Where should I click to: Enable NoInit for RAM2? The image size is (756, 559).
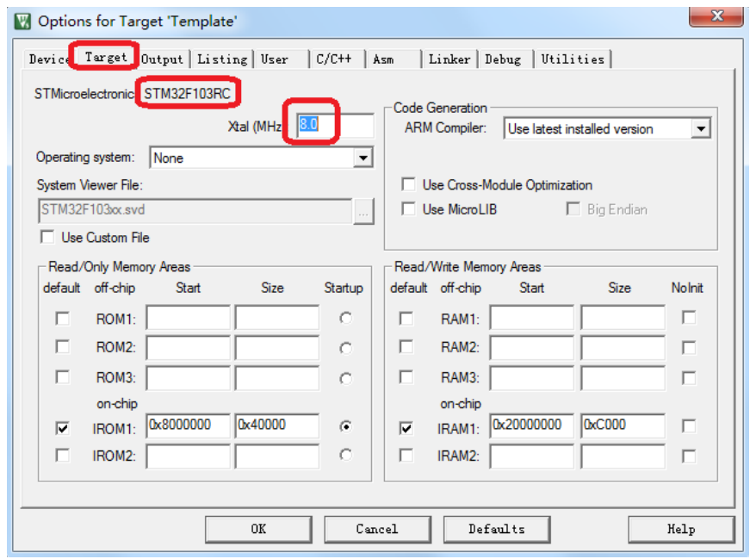689,348
